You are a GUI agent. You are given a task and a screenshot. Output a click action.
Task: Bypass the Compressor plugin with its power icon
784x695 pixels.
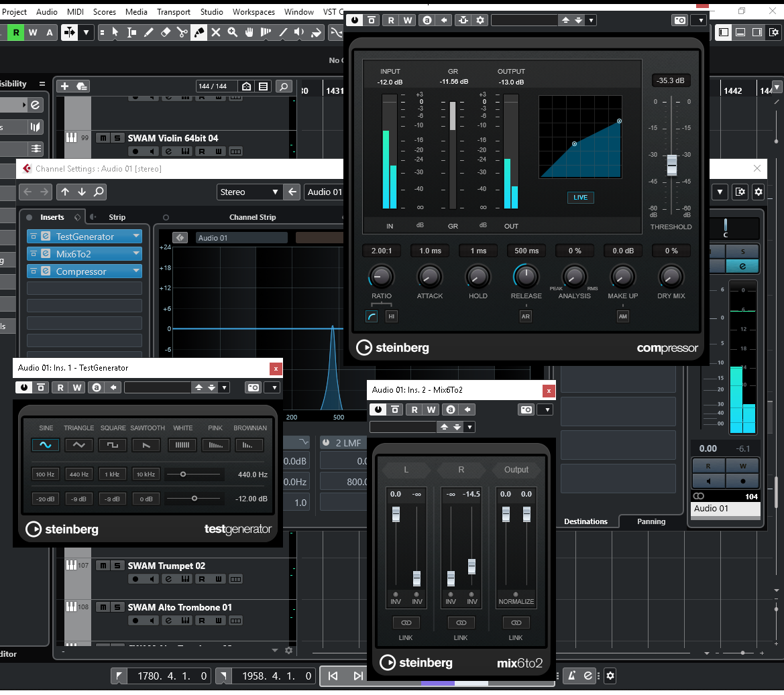pyautogui.click(x=355, y=20)
